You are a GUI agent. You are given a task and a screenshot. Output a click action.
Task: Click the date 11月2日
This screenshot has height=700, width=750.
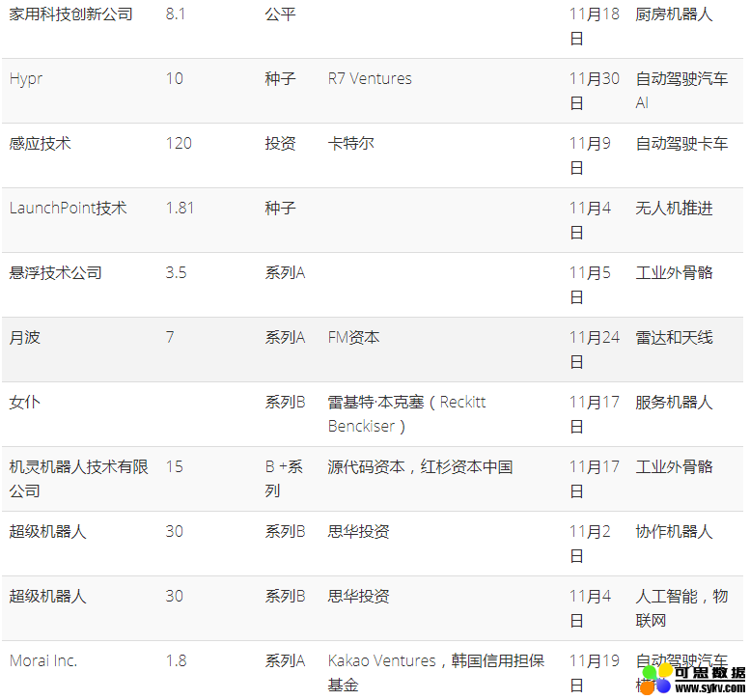pyautogui.click(x=590, y=543)
